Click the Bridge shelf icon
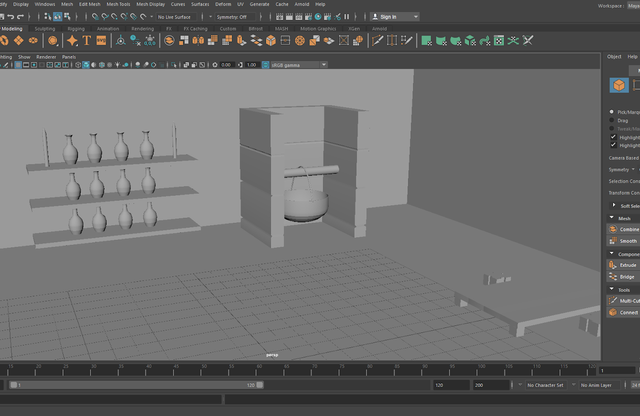Viewport: 640px width, 416px height. (x=256, y=40)
